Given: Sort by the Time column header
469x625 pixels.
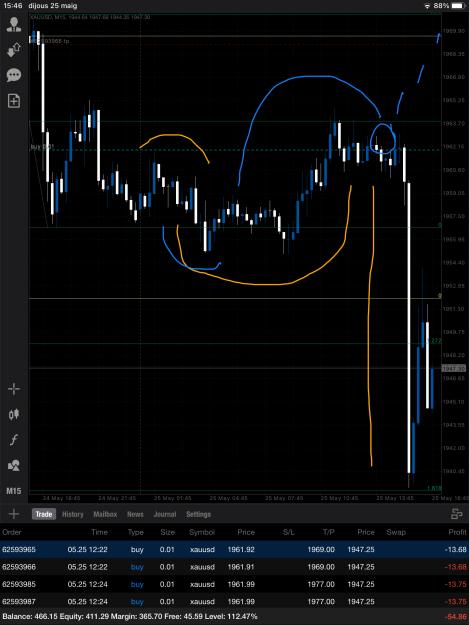Looking at the screenshot, I should tap(99, 532).
